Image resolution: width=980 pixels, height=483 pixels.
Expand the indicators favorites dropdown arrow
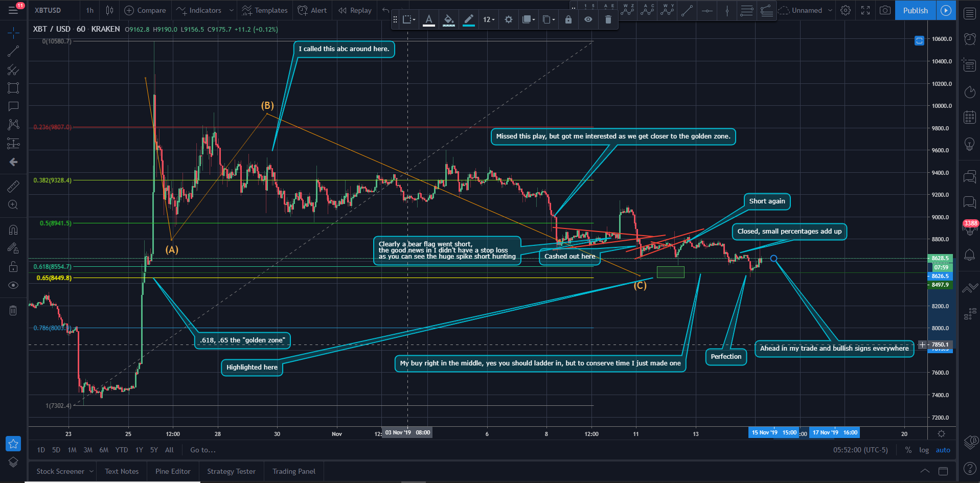(x=231, y=10)
